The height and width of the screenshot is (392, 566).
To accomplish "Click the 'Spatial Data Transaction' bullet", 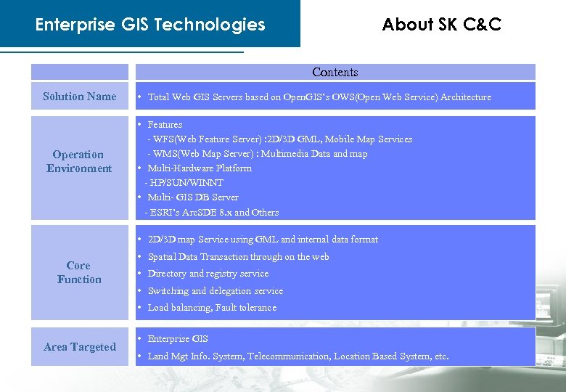I will pos(238,257).
